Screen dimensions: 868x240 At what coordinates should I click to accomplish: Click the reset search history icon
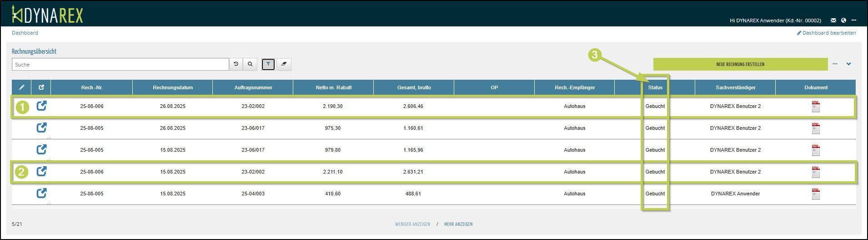236,64
